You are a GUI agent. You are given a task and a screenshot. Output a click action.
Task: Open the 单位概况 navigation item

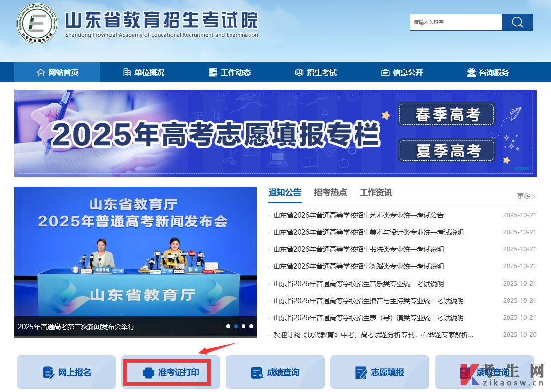tap(144, 73)
